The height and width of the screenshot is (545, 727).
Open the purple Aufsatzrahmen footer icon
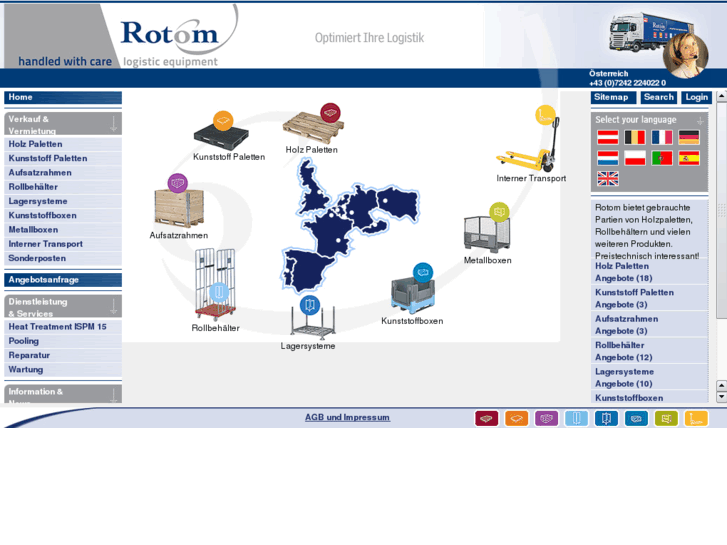547,418
